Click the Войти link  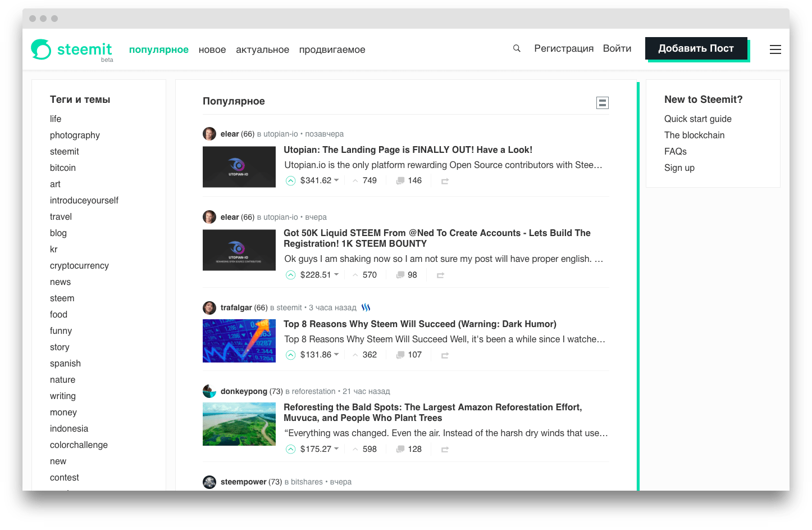coord(617,48)
